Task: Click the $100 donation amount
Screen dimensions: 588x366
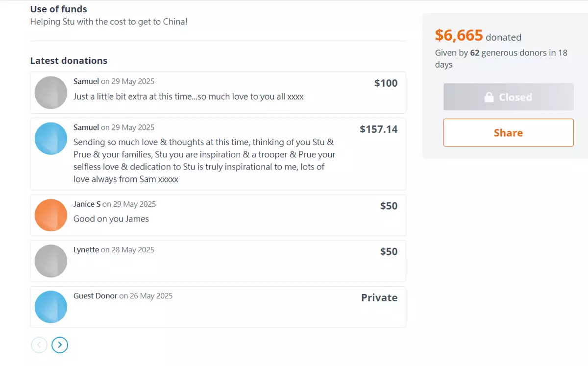Action: (386, 83)
